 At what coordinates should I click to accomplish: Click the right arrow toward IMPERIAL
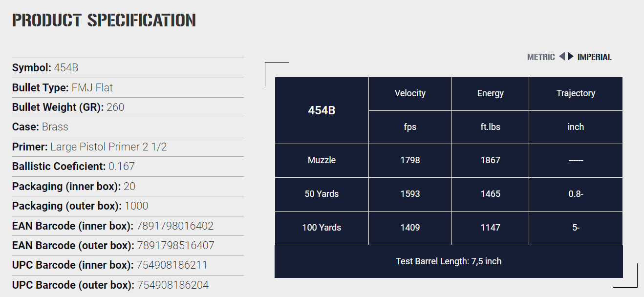[x=571, y=57]
